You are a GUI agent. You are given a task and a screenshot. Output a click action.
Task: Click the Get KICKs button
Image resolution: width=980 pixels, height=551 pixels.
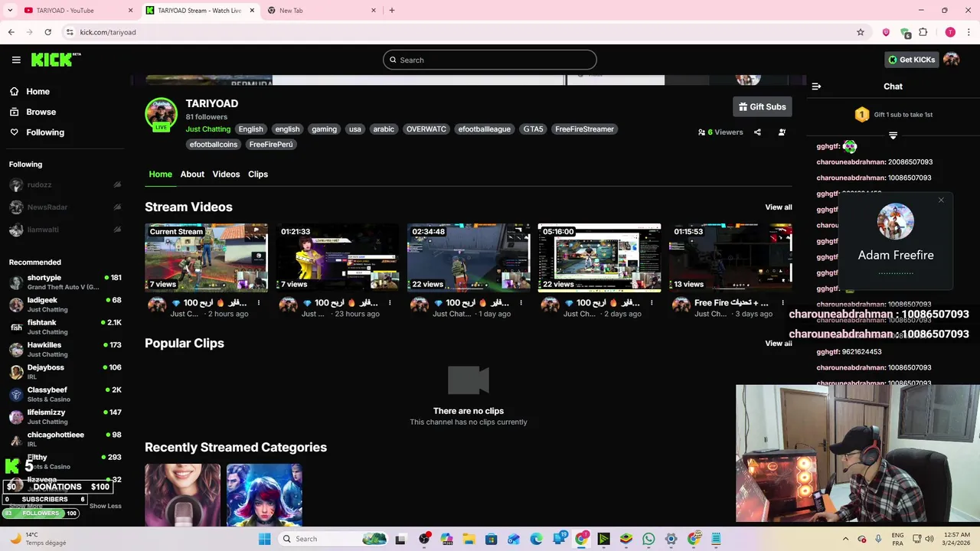pos(911,60)
